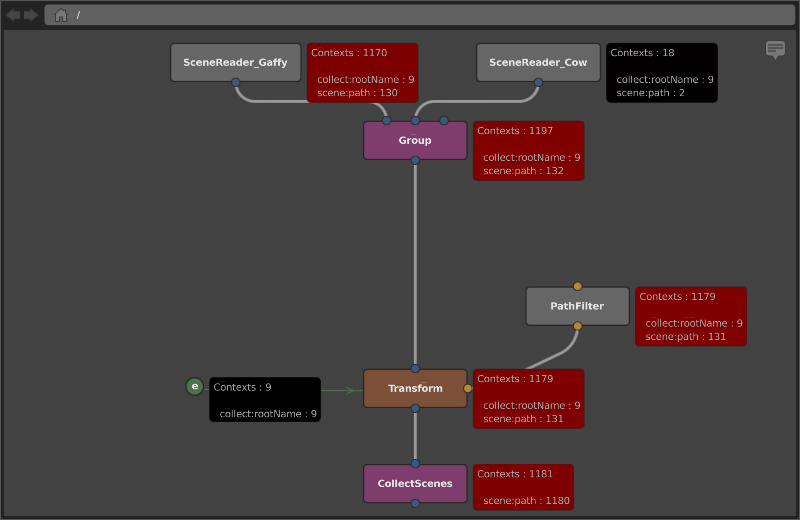Image resolution: width=800 pixels, height=520 pixels.
Task: Click the 'scene:path : 2' text
Action: (x=650, y=93)
